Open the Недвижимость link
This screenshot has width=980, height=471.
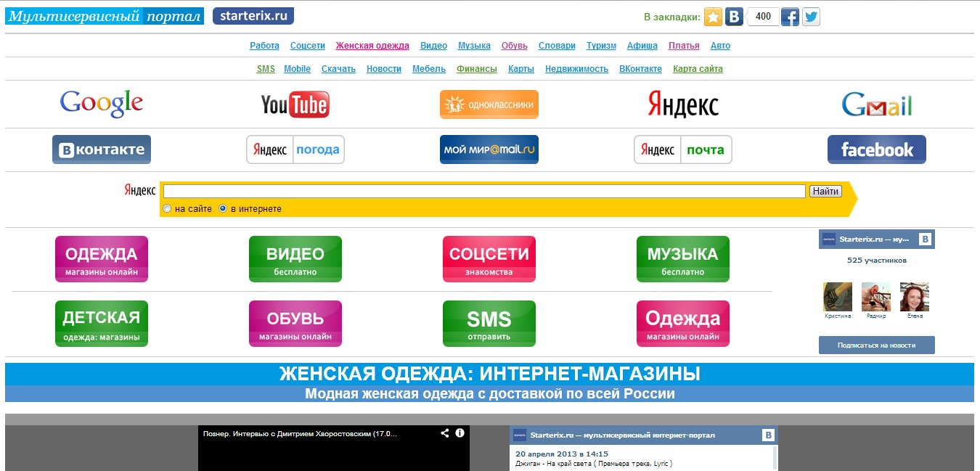coord(576,69)
